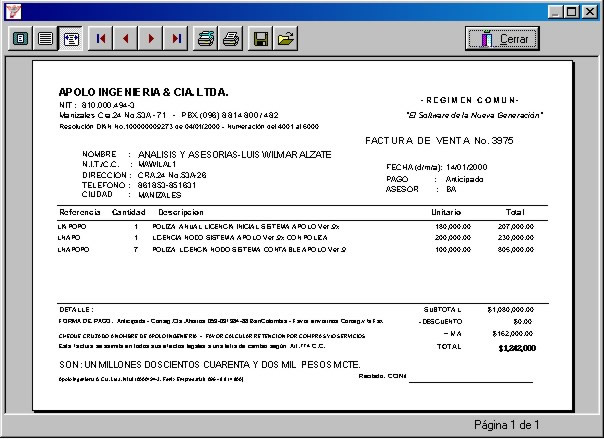Click the Cantidad column header

pos(128,212)
